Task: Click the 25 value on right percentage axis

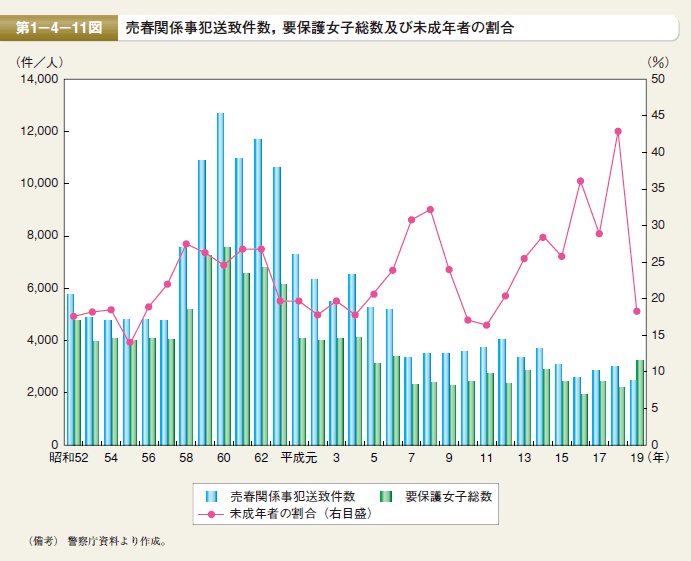Action: tap(658, 262)
